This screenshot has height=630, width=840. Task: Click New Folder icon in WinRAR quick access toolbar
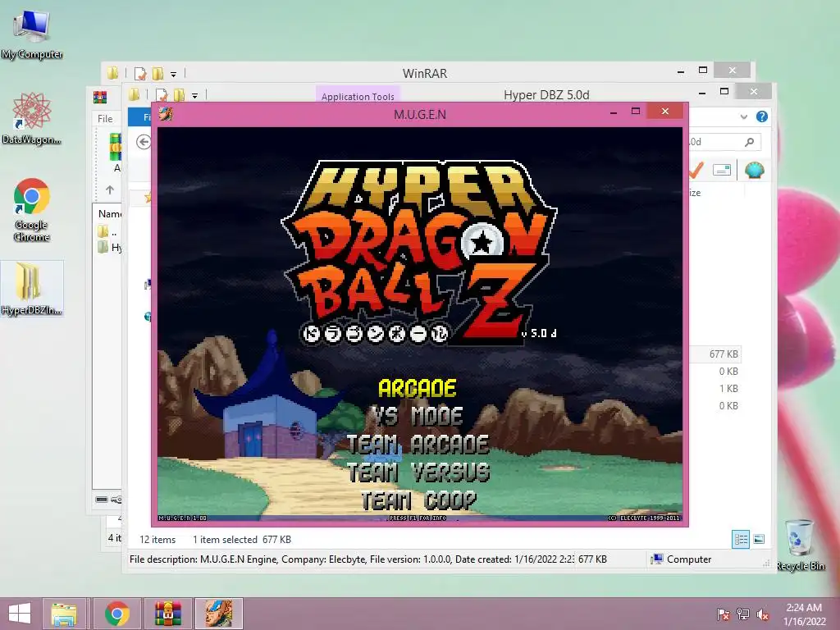tap(158, 73)
